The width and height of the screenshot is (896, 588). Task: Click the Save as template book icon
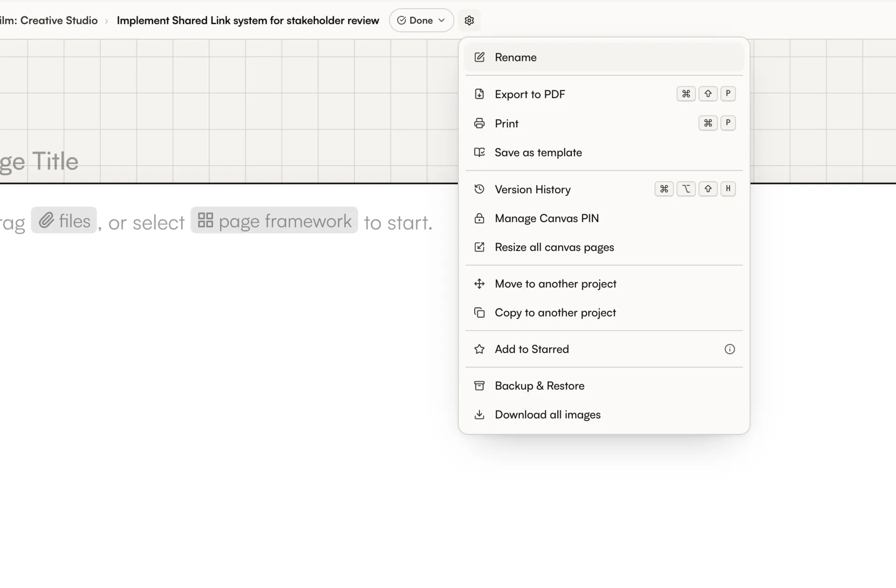pos(479,153)
